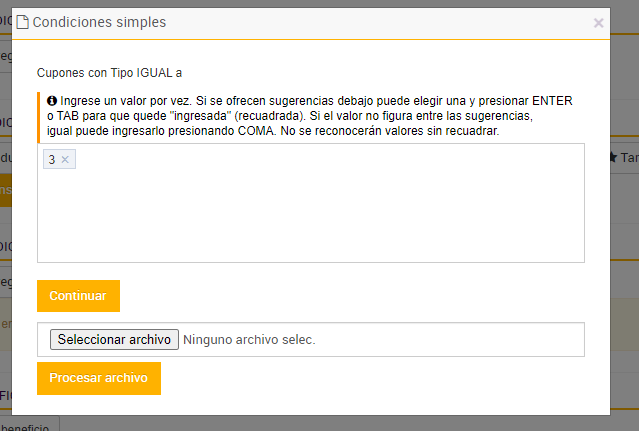Click the Cupones con Tipo IGUAL a label
This screenshot has width=639, height=431.
pyautogui.click(x=110, y=72)
